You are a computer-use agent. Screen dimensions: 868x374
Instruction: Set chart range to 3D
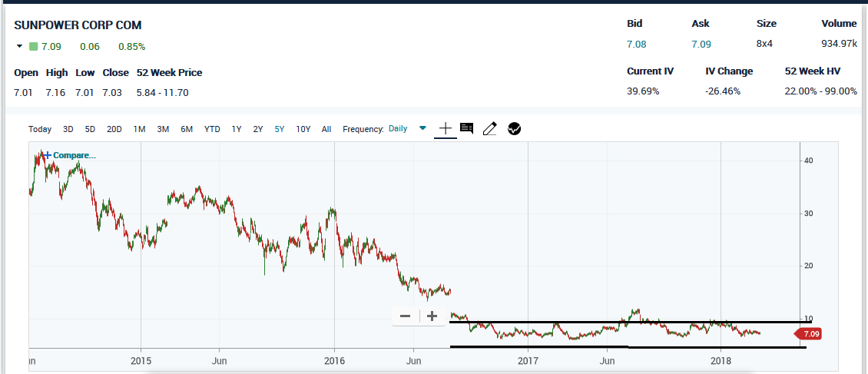(68, 129)
